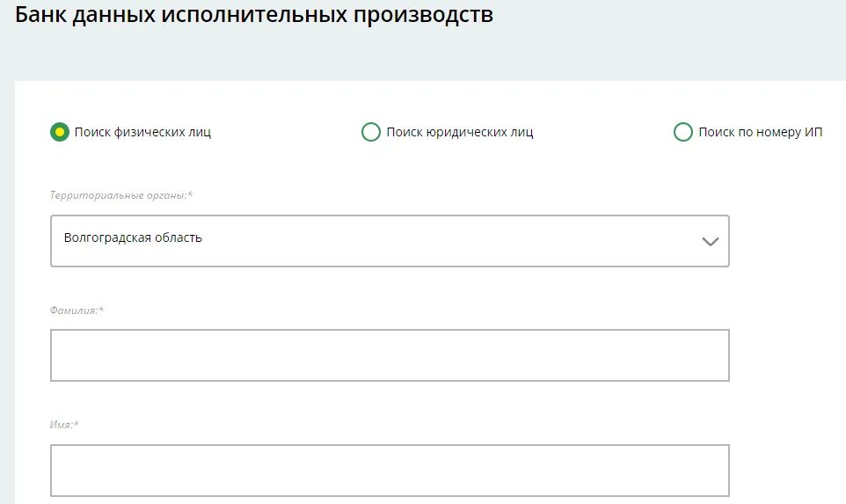This screenshot has width=846, height=504.
Task: Click the asterisk after Имя label
Action: (x=77, y=423)
